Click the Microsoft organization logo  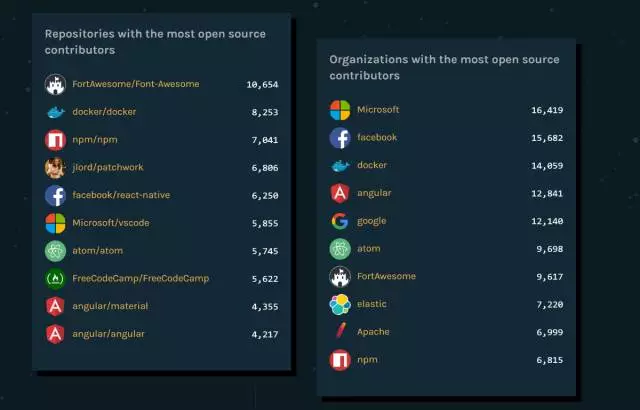coord(340,110)
